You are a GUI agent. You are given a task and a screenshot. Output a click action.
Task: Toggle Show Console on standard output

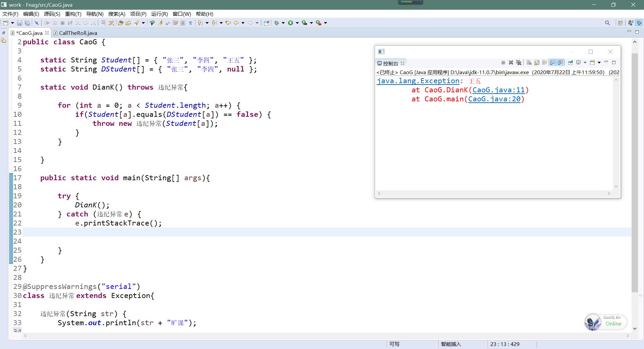coord(552,62)
